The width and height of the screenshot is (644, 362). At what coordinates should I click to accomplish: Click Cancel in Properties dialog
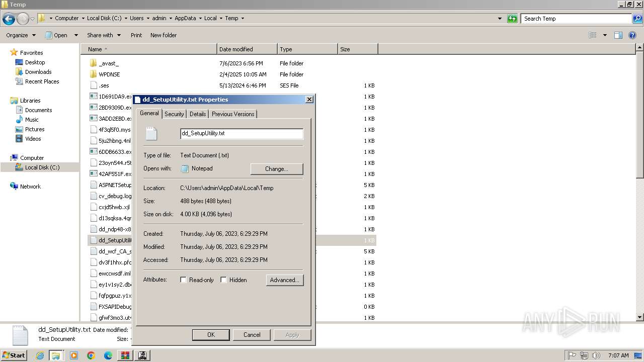coord(252,335)
